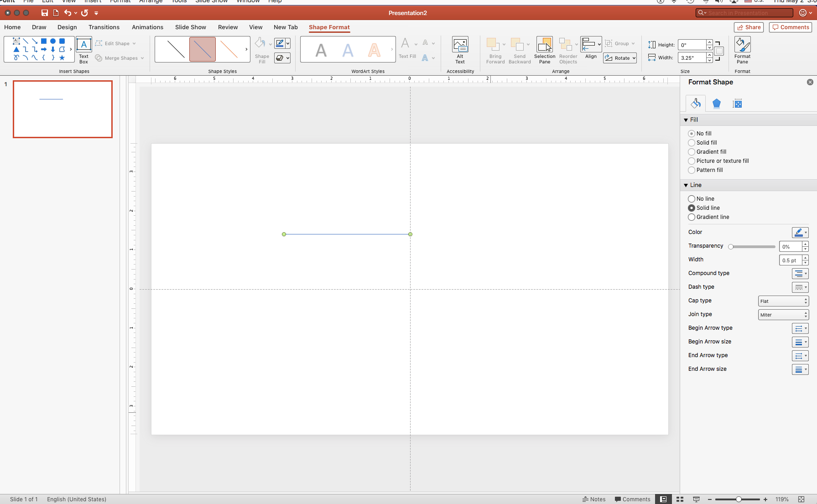
Task: Click the Align button
Action: click(x=591, y=48)
